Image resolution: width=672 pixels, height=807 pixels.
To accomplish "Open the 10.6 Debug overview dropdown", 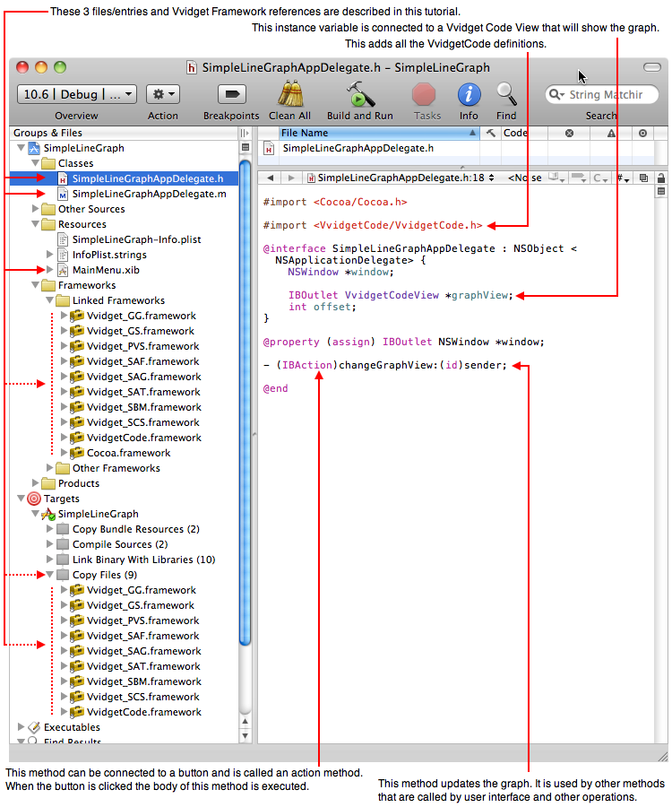I will 77,94.
